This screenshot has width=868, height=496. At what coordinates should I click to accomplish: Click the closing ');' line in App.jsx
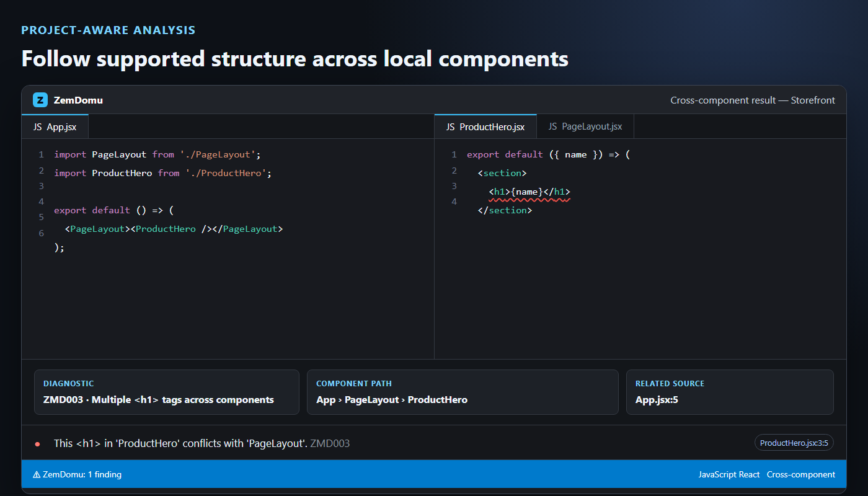60,247
